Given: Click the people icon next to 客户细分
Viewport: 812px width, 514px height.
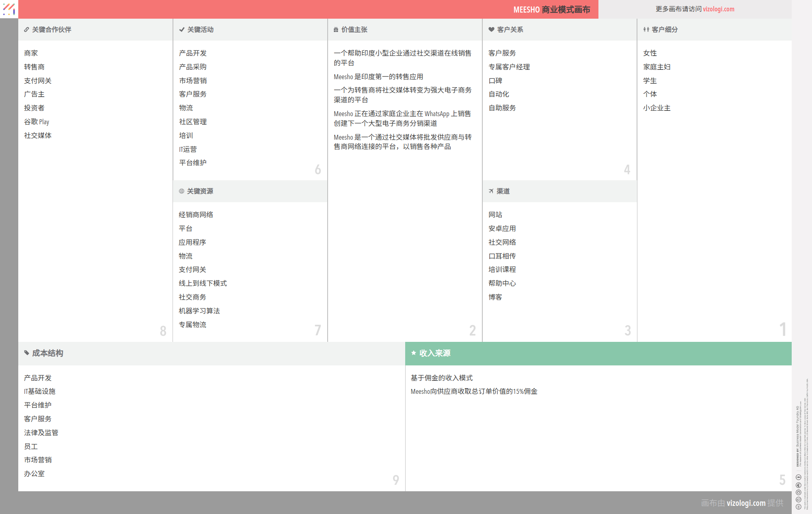Looking at the screenshot, I should click(646, 29).
